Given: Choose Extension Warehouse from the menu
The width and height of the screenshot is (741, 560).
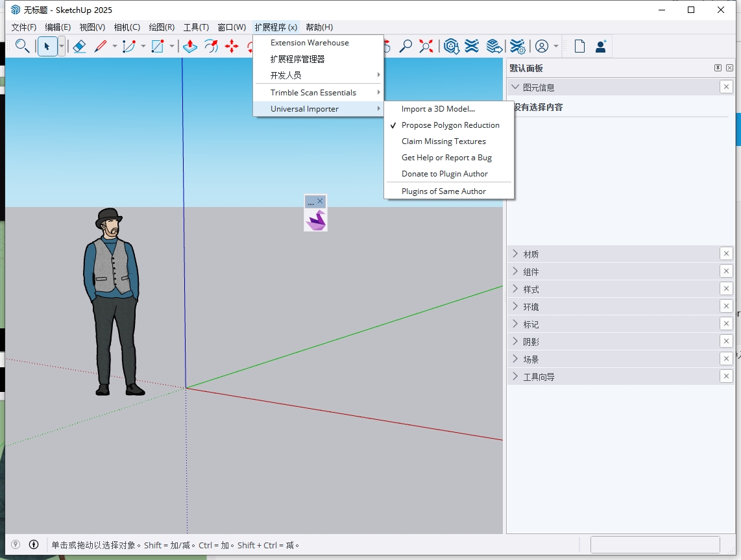Looking at the screenshot, I should pyautogui.click(x=318, y=43).
